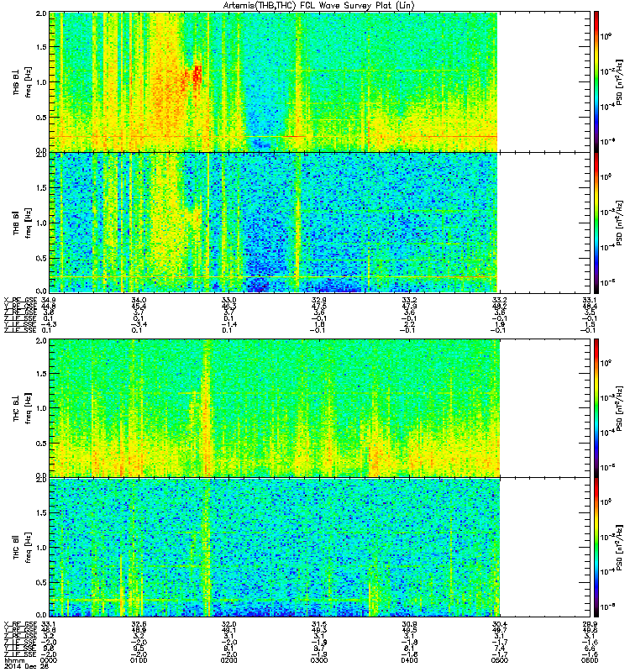630x672 pixels.
Task: Click the PSD [nT²/Hz] label of the top color bar
Action: pos(620,81)
